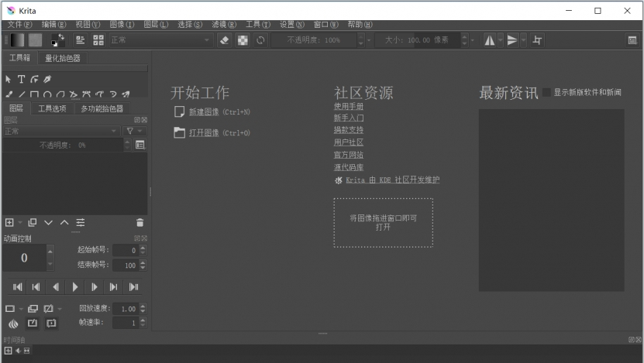Viewport: 644px width, 363px height.
Task: Select the edit shapes tool
Action: click(x=35, y=79)
